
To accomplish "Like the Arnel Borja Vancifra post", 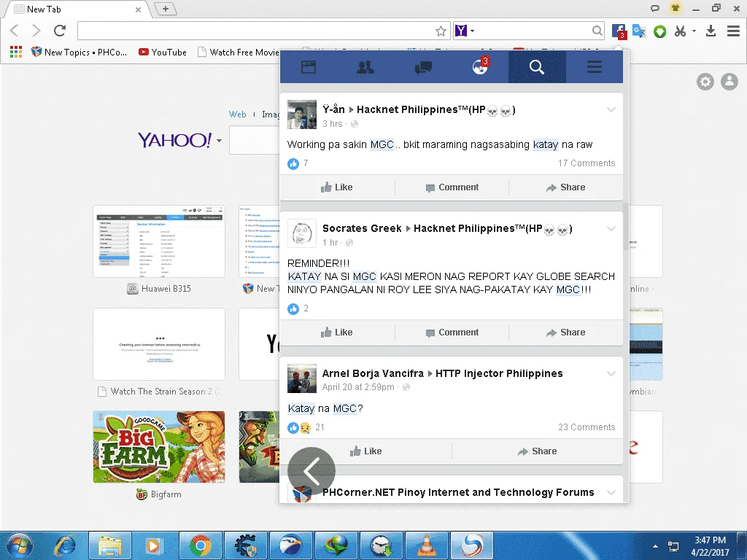I will (x=366, y=451).
